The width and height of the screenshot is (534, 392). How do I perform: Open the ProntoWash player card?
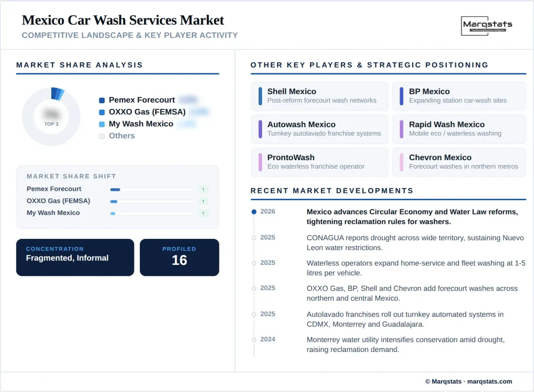pyautogui.click(x=320, y=162)
